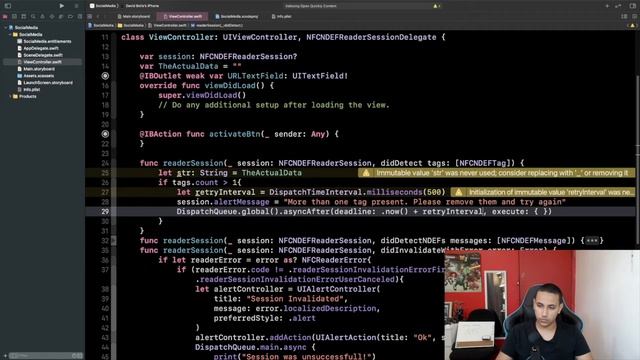Screen dimensions: 640x360
Task: Click the 'TheActualData' variable on line 14
Action: 188,66
